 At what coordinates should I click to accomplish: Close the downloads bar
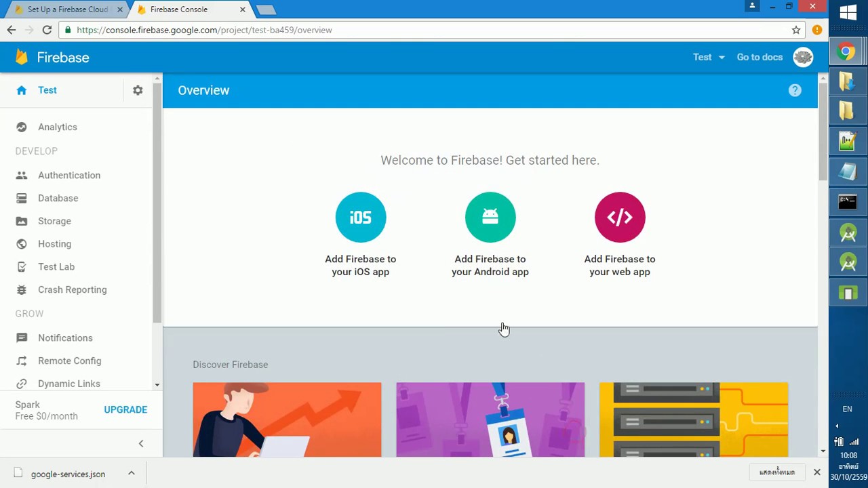(816, 472)
